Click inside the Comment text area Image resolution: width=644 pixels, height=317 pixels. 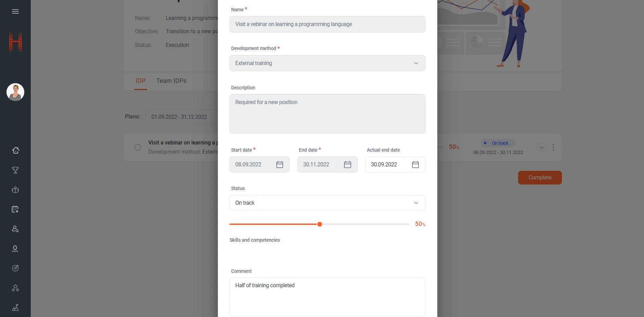(327, 297)
